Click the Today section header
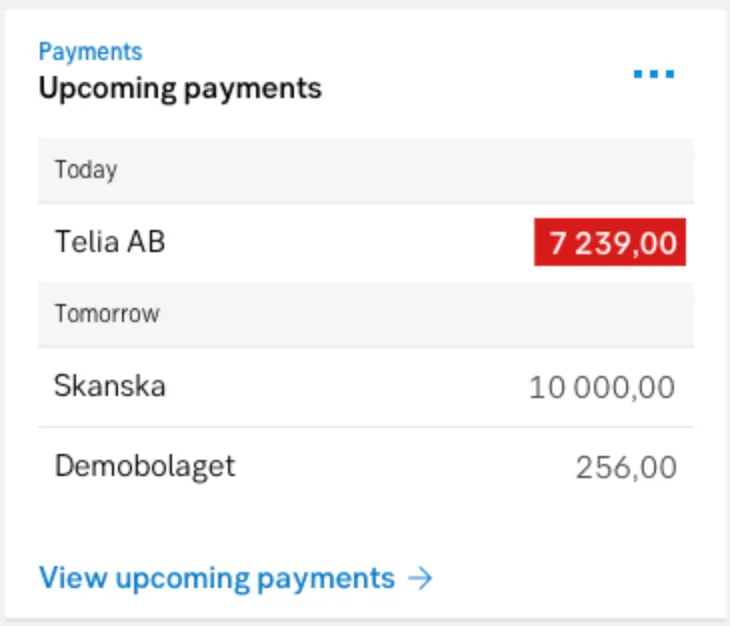Image resolution: width=730 pixels, height=626 pixels. [86, 170]
